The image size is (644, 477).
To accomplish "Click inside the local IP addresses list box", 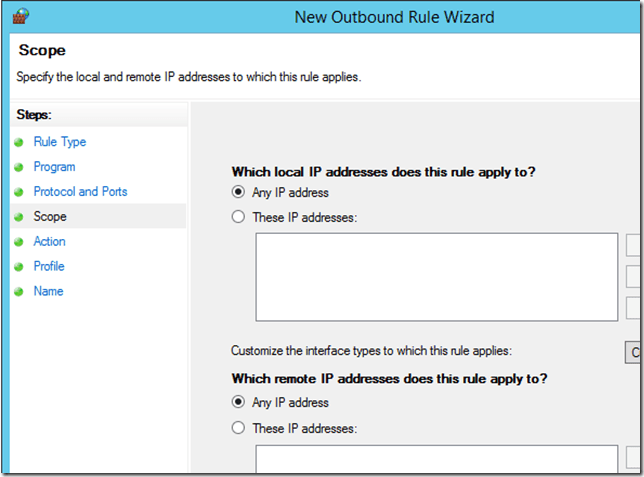I will (x=436, y=277).
